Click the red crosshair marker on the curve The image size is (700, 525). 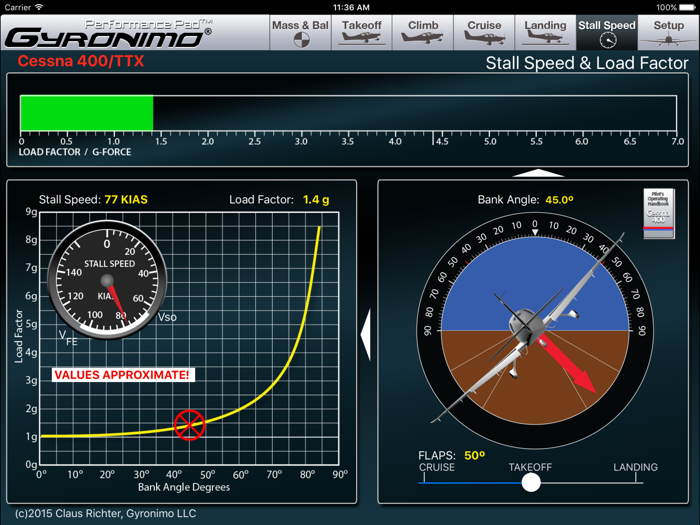tap(189, 425)
